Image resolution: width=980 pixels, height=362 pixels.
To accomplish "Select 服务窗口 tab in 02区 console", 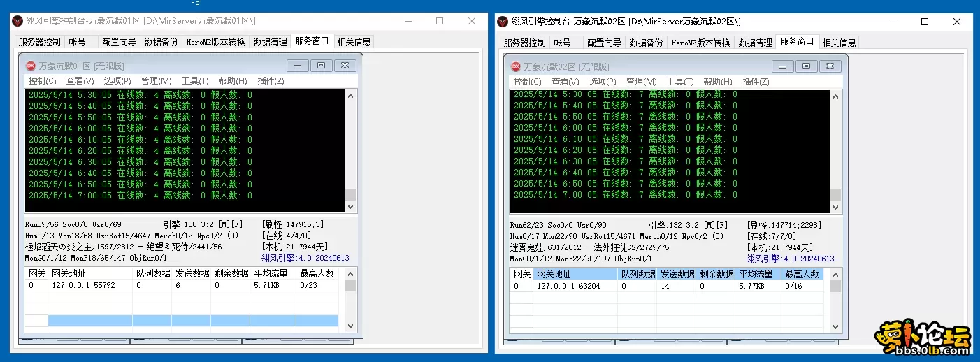I will pos(797,41).
